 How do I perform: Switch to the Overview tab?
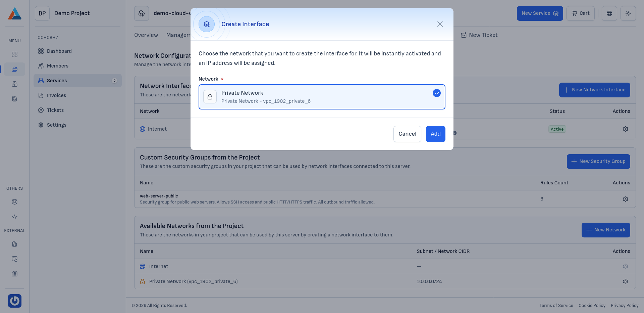point(146,35)
